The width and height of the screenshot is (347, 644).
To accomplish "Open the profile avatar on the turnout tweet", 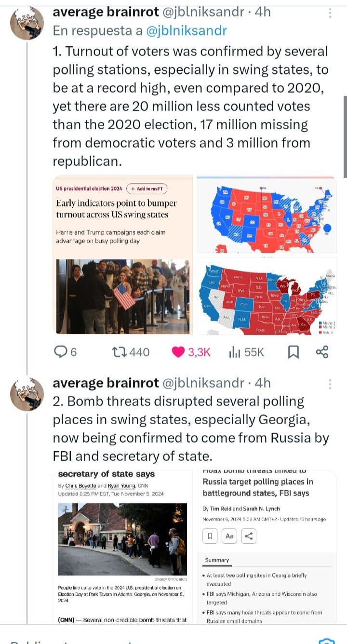I will pyautogui.click(x=27, y=24).
